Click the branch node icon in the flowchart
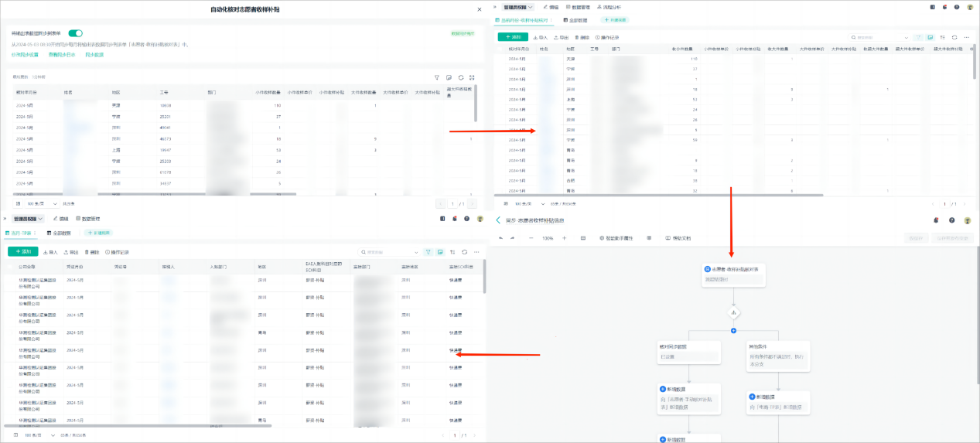 733,313
